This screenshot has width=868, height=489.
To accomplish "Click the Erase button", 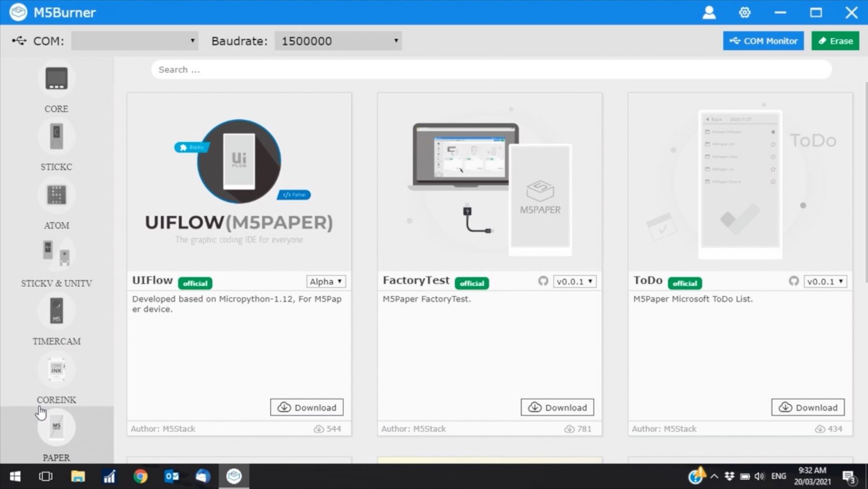I will [835, 41].
